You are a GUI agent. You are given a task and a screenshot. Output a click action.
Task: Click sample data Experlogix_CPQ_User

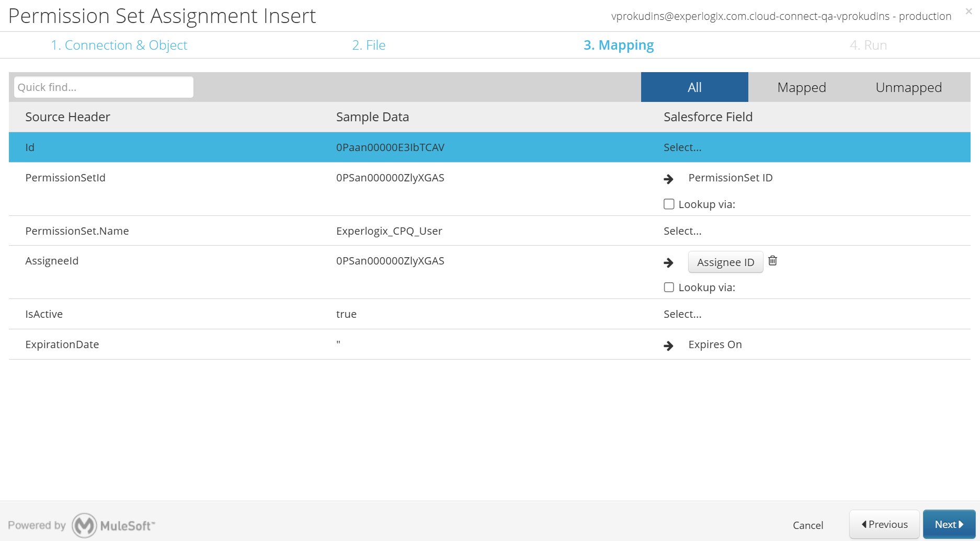(389, 231)
